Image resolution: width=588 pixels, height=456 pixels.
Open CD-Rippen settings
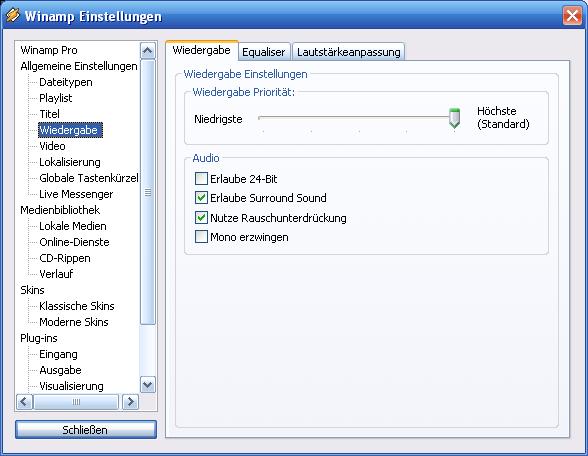click(x=65, y=258)
